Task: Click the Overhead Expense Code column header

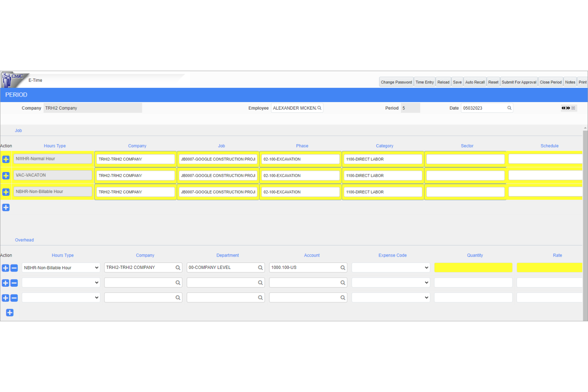Action: click(x=393, y=255)
